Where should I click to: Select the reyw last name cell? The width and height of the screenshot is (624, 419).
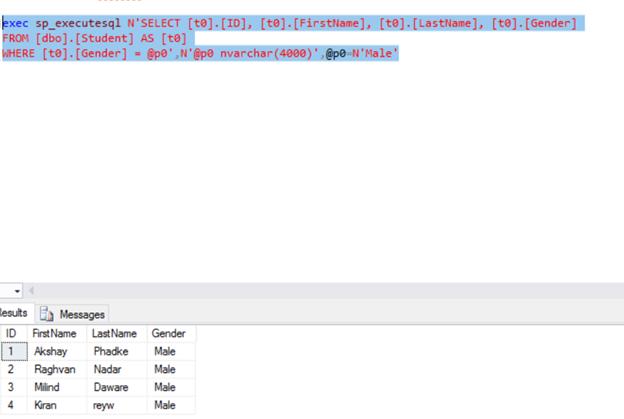117,405
